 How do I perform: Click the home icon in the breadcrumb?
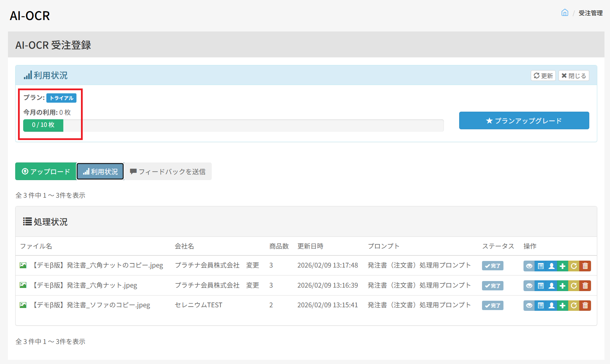click(565, 13)
